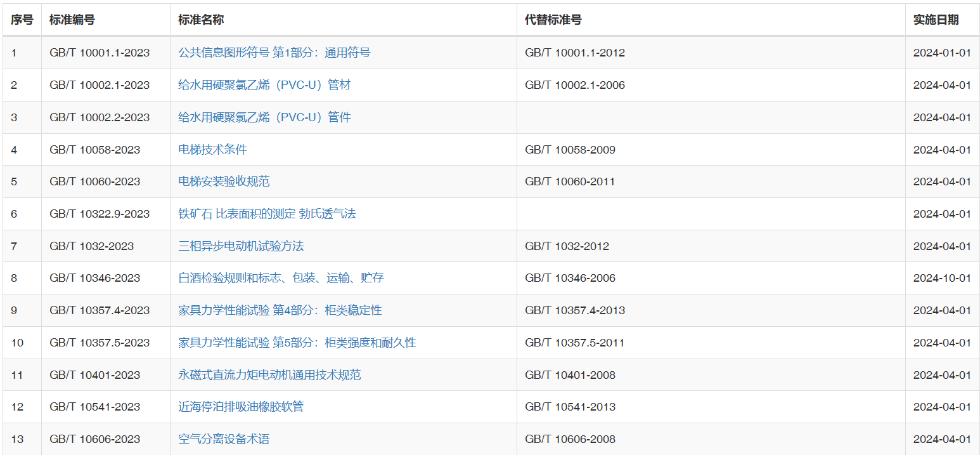The image size is (980, 455).
Task: Open 家具力学性能试验 第5部分 link
Action: pos(297,343)
